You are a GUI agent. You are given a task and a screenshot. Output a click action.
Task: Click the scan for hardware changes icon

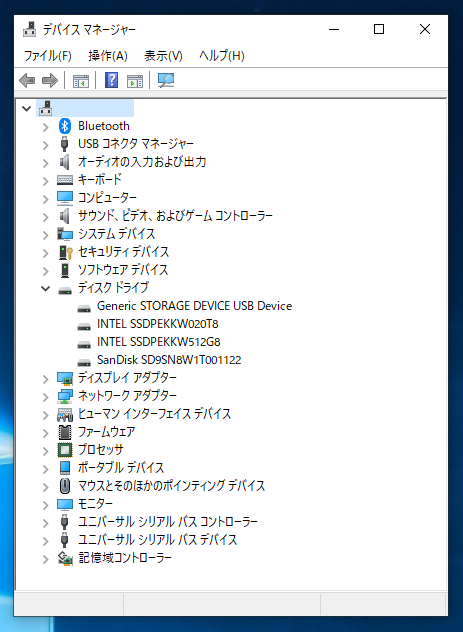point(166,81)
